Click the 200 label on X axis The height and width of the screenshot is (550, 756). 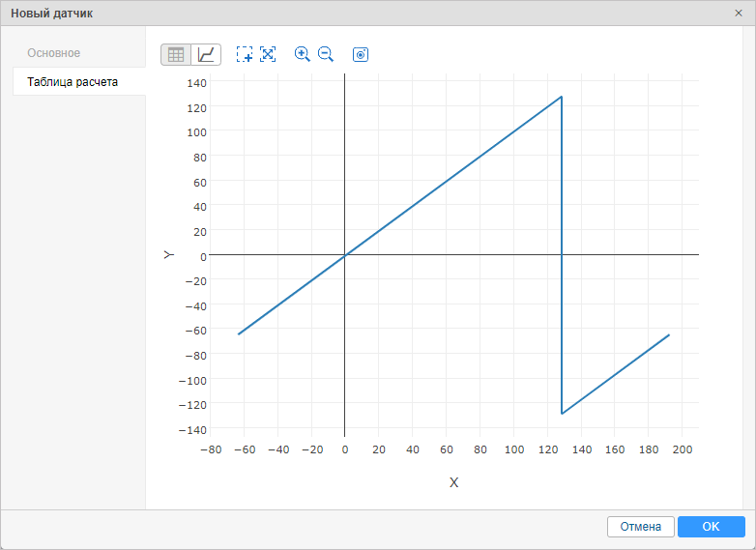point(683,449)
